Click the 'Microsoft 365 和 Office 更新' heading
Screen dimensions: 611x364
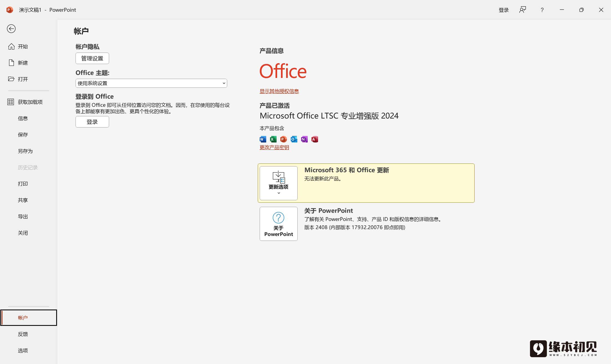[x=346, y=170]
